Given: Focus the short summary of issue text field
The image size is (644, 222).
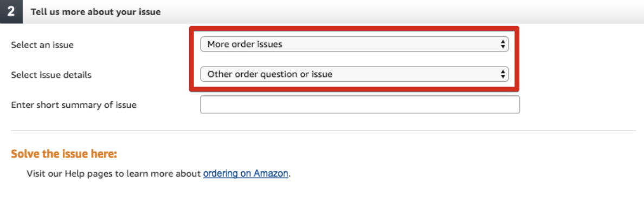Looking at the screenshot, I should 359,105.
